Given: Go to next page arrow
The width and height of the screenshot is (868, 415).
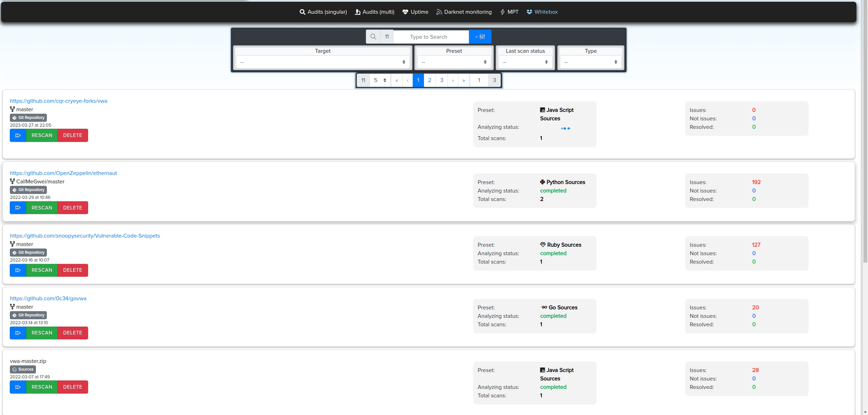Looking at the screenshot, I should click(453, 80).
